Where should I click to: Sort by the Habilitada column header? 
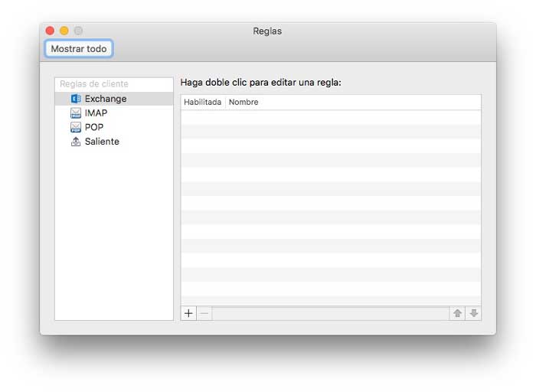(x=202, y=103)
